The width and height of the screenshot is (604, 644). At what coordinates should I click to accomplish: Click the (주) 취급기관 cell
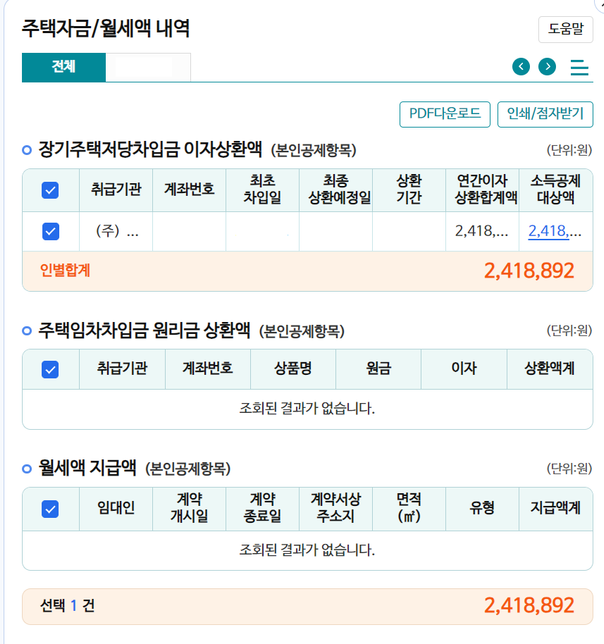(116, 231)
